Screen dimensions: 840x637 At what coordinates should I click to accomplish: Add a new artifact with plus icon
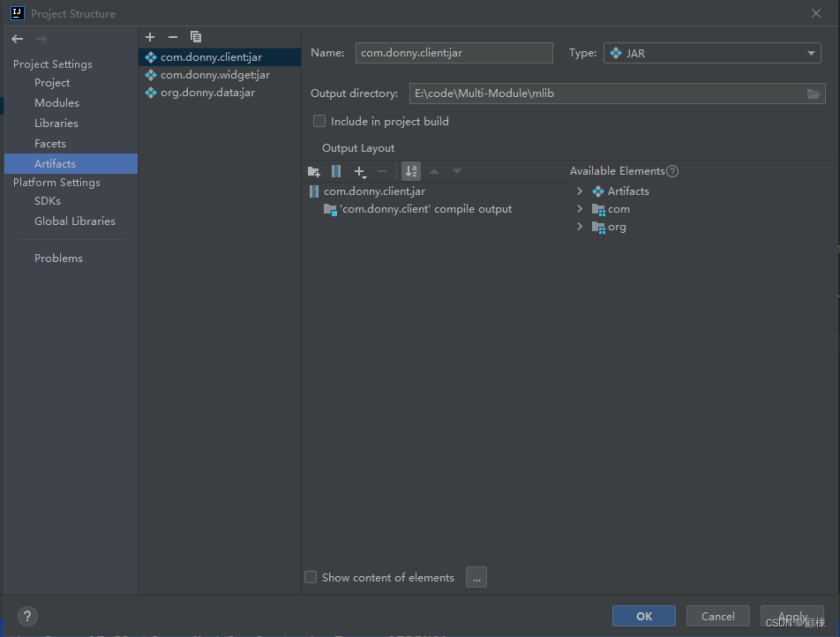tap(150, 37)
